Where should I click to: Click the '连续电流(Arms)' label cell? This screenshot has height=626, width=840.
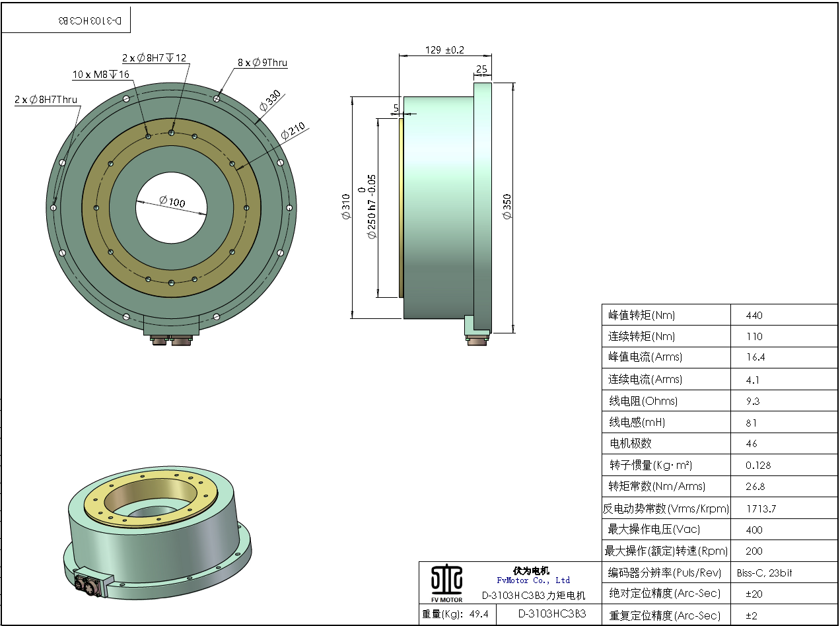click(666, 379)
